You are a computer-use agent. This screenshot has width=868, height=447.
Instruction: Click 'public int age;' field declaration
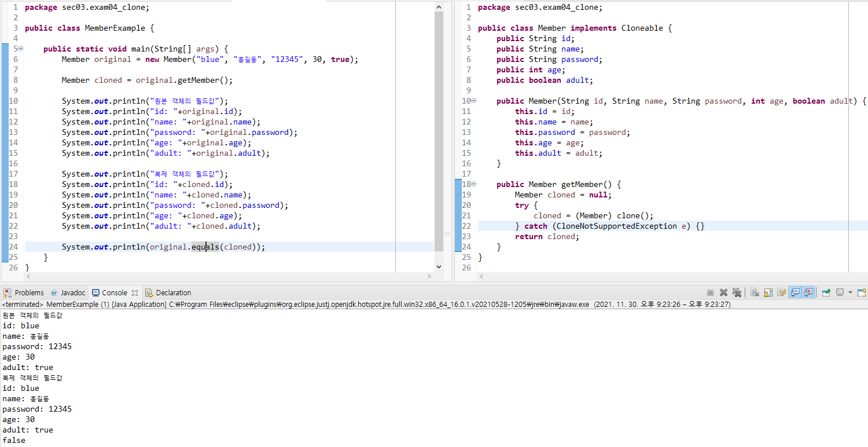(531, 70)
